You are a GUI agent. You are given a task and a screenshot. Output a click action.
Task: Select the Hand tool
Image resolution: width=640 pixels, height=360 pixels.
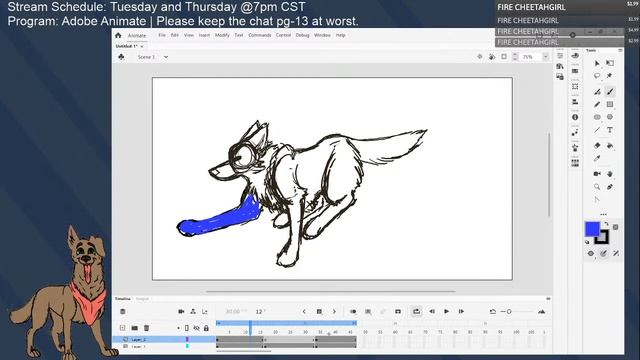pyautogui.click(x=610, y=174)
